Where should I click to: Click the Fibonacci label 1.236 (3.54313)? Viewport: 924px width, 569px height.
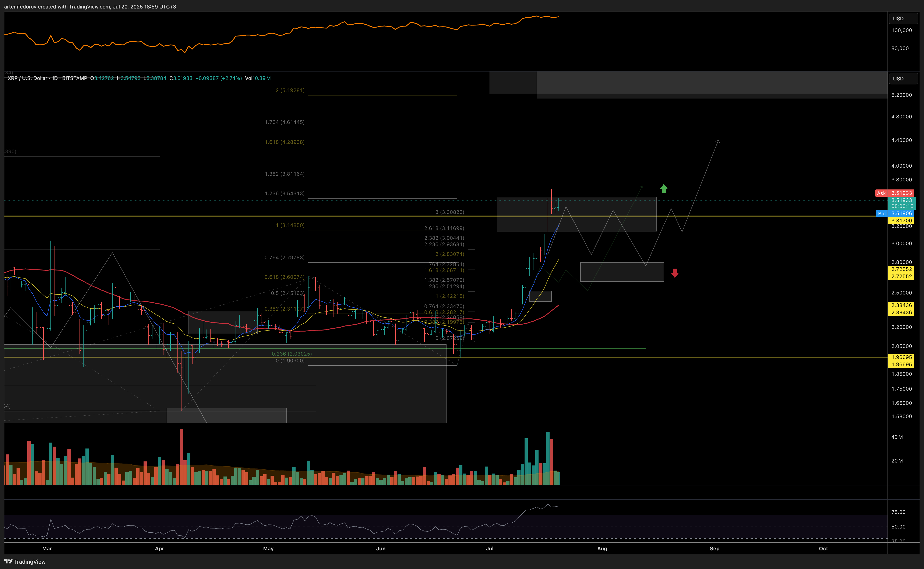[x=285, y=193]
